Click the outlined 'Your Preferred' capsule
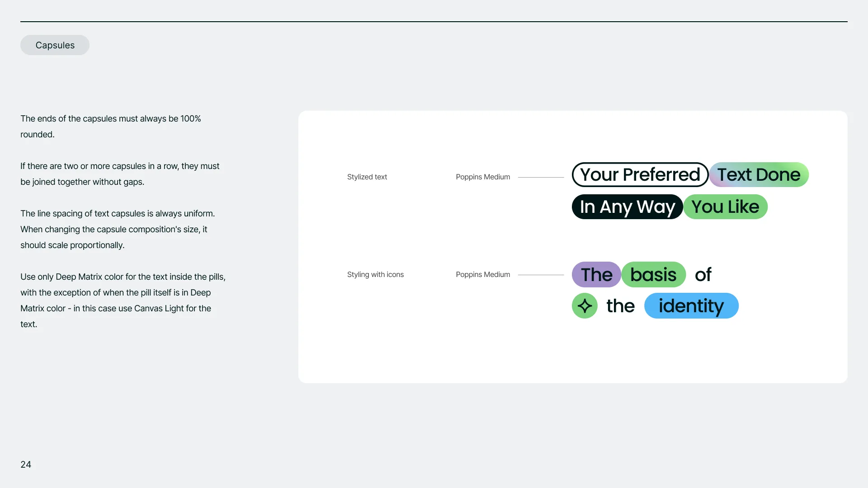868x488 pixels. (640, 175)
